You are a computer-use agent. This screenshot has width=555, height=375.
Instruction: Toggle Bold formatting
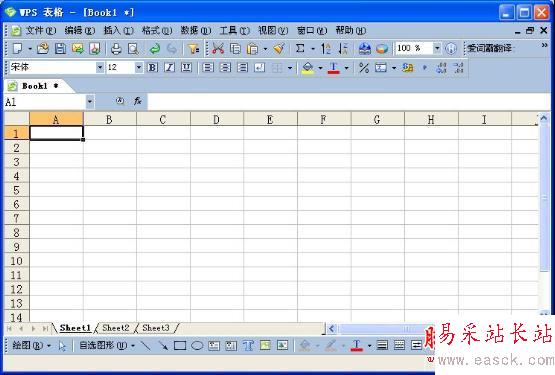tap(153, 67)
